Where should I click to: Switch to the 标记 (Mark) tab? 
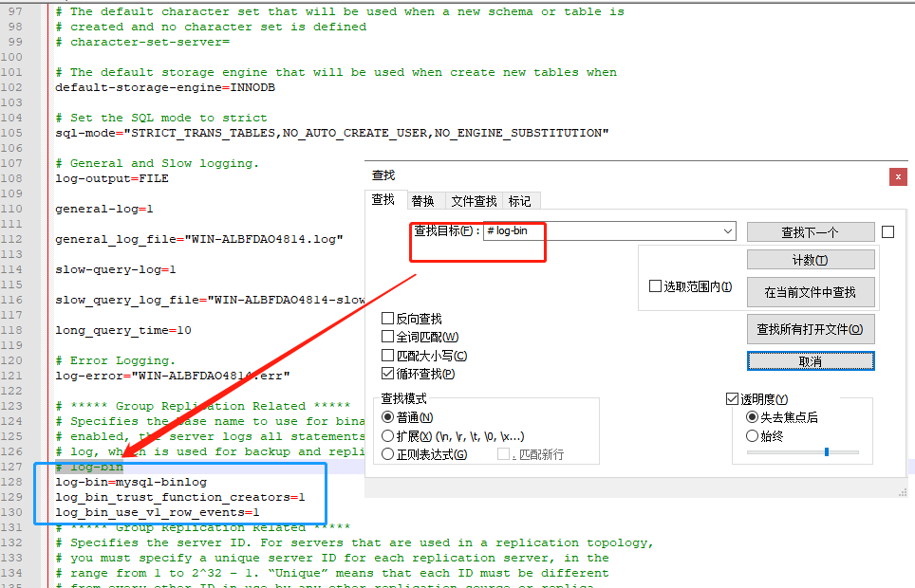(519, 200)
